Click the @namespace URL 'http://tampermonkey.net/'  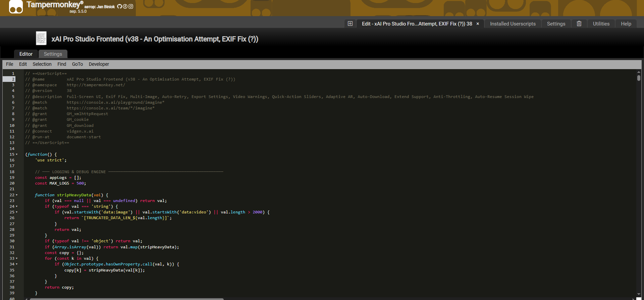tap(96, 85)
